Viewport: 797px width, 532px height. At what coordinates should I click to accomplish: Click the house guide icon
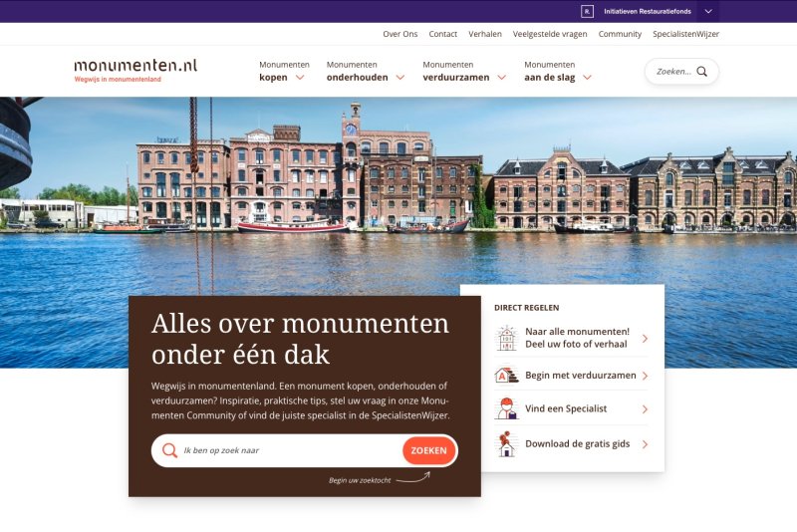coord(506,444)
